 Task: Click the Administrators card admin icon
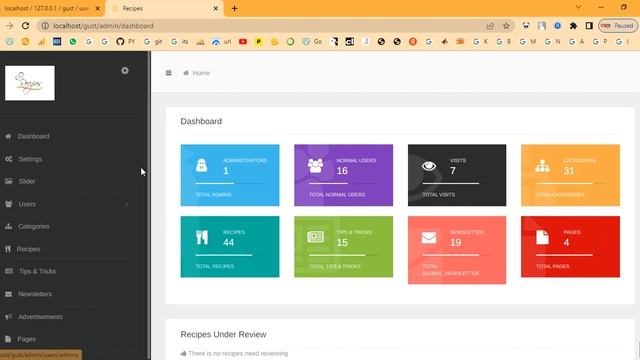(202, 165)
